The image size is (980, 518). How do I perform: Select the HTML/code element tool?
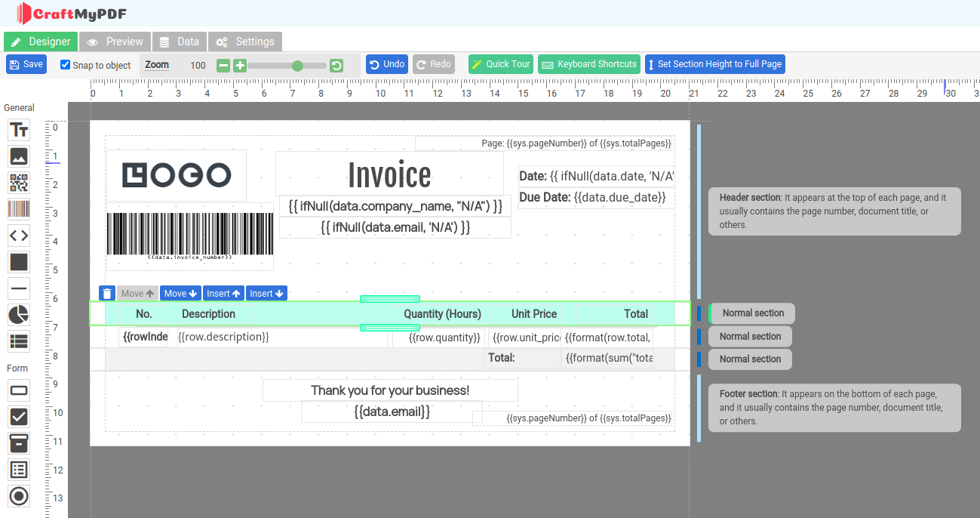[x=19, y=236]
